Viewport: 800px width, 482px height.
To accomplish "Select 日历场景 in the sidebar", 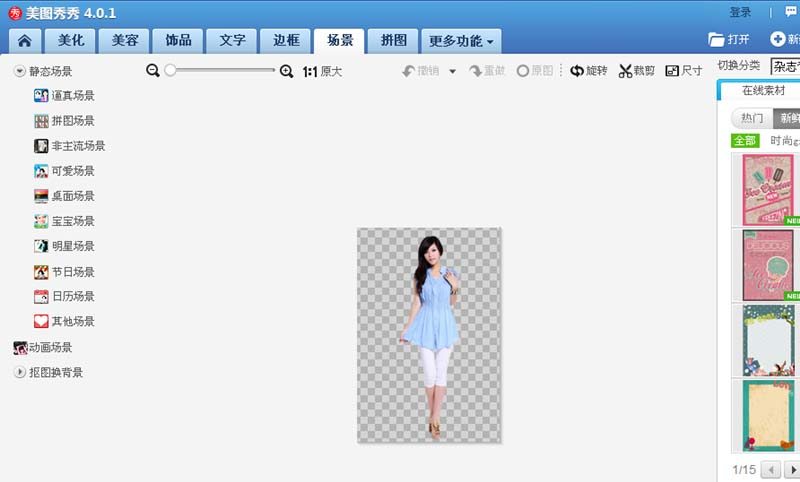I will tap(64, 296).
